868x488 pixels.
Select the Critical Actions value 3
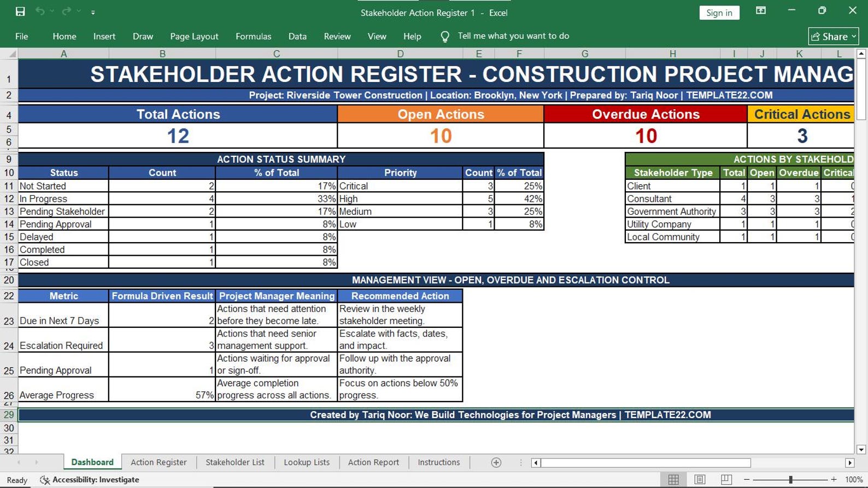coord(801,136)
